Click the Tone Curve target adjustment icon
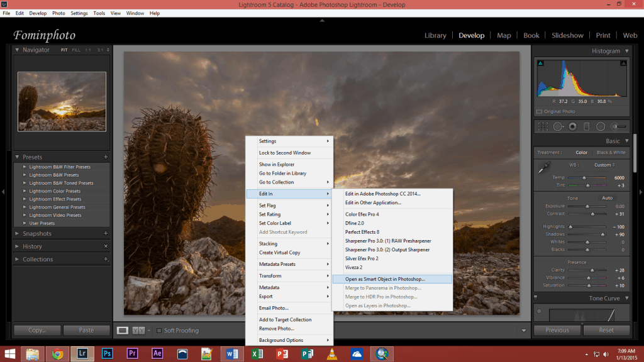Screen dimensions: 644x362 539,311
